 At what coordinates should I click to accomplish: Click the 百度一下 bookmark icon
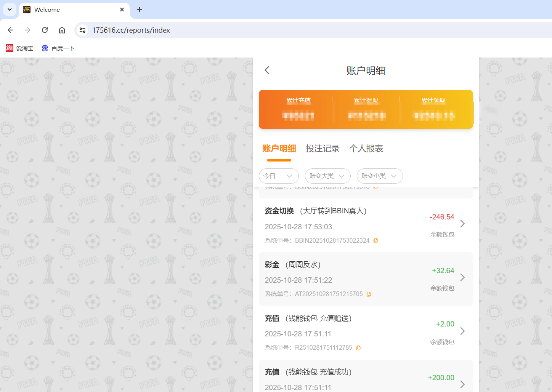pos(45,48)
